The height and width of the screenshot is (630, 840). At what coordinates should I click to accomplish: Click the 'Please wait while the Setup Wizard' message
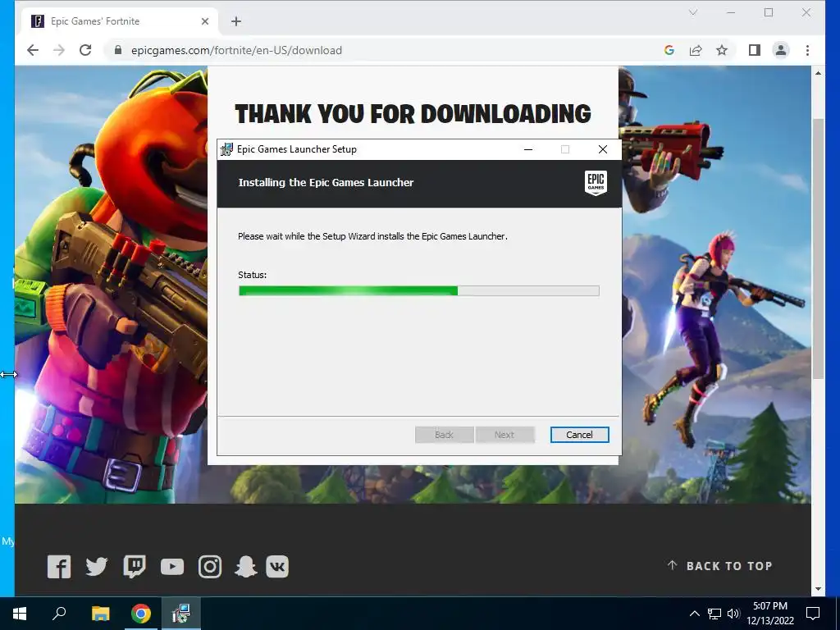point(373,236)
